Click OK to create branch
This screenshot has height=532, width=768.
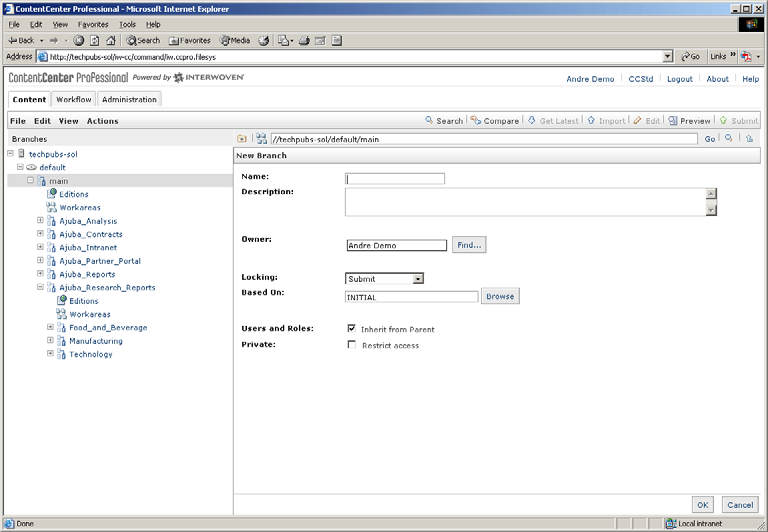coord(703,505)
